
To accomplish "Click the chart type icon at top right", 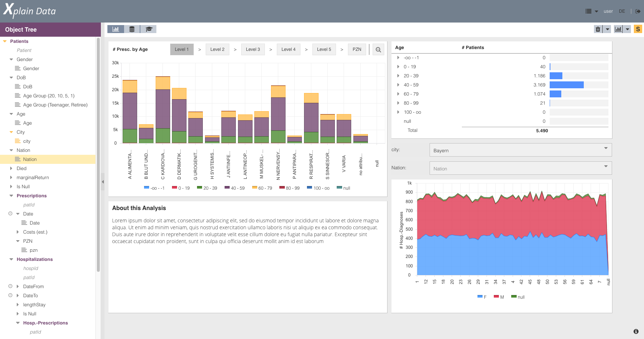I will click(618, 29).
